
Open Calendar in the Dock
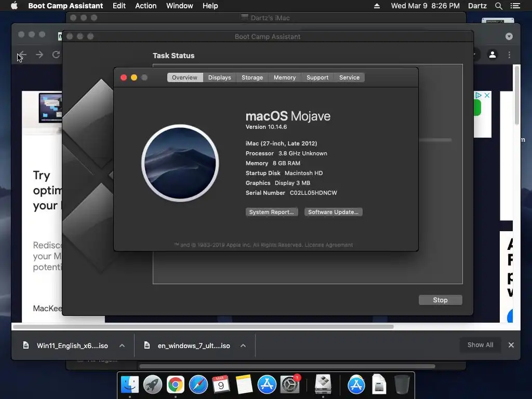click(221, 384)
